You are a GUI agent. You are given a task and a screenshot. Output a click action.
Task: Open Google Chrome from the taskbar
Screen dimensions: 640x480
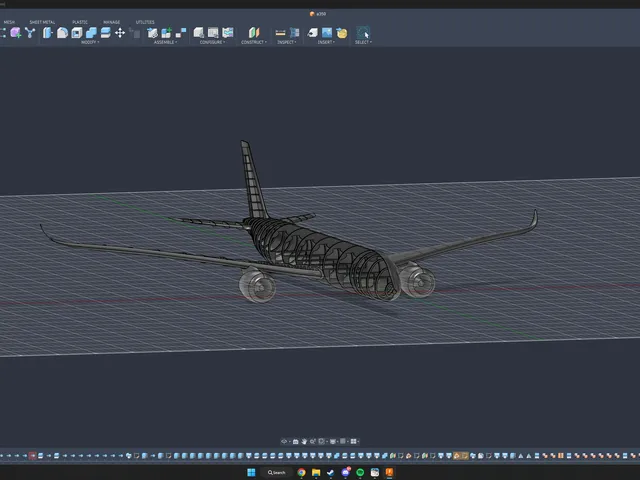301,472
